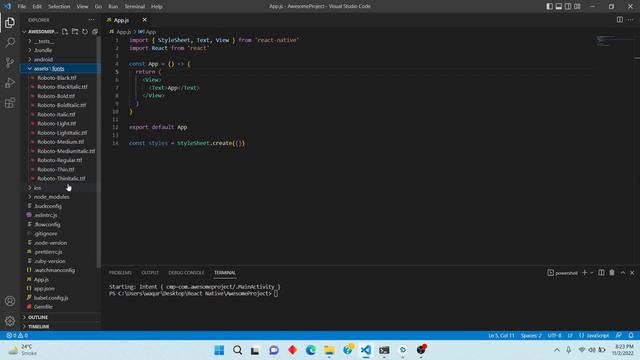The image size is (640, 360).
Task: Expand the OUTLINE section
Action: (x=60, y=317)
